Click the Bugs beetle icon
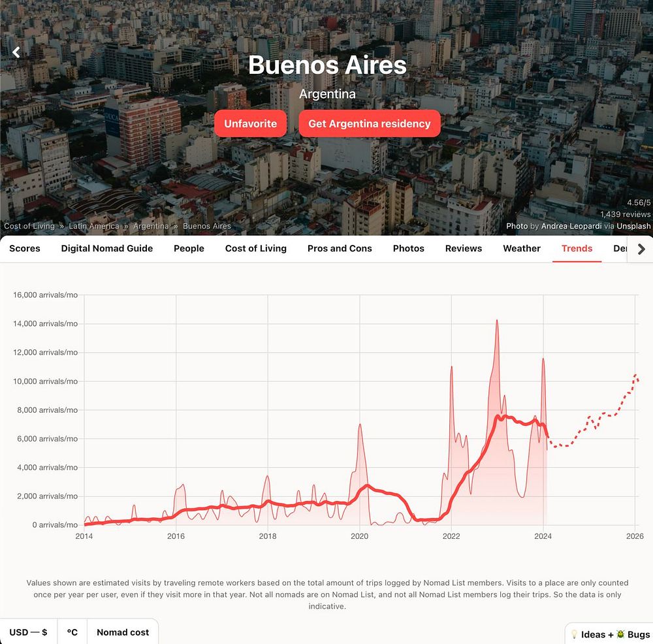Screen dimensions: 653x644 click(620, 634)
